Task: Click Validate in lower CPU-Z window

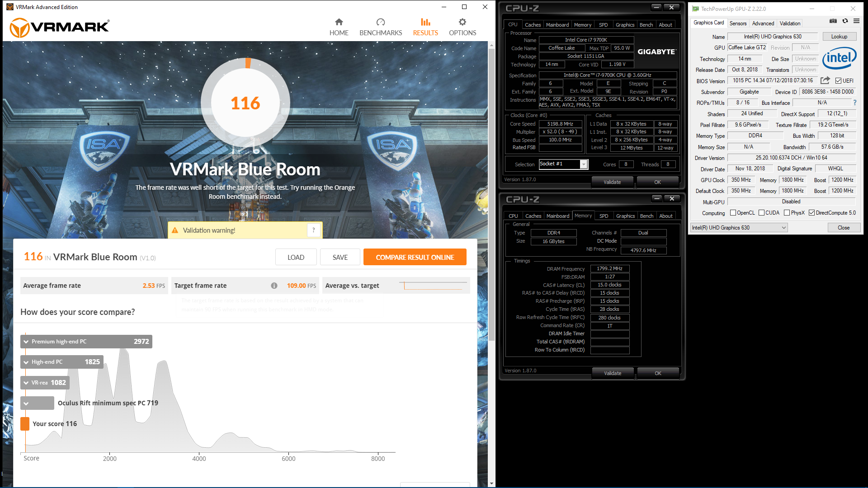Action: tap(612, 373)
